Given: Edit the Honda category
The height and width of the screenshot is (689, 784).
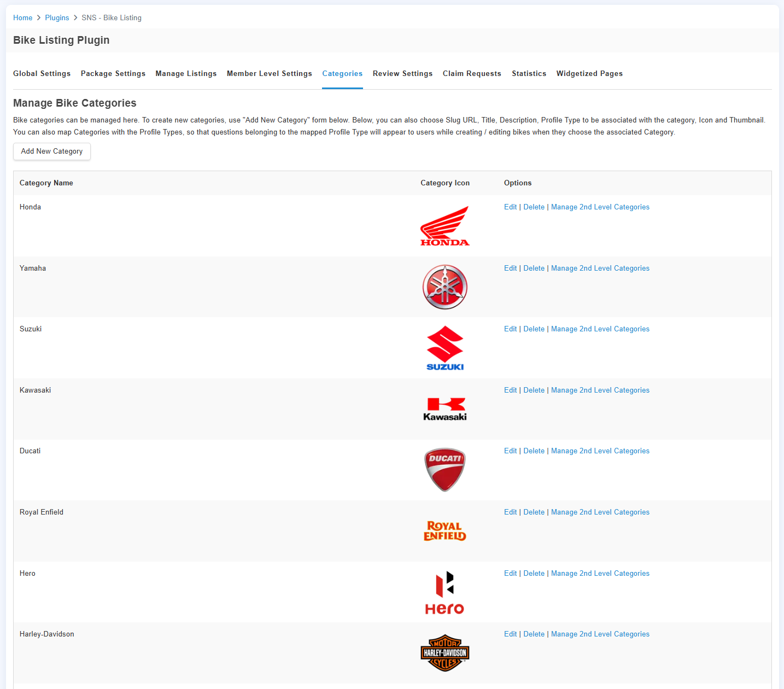Looking at the screenshot, I should click(510, 207).
